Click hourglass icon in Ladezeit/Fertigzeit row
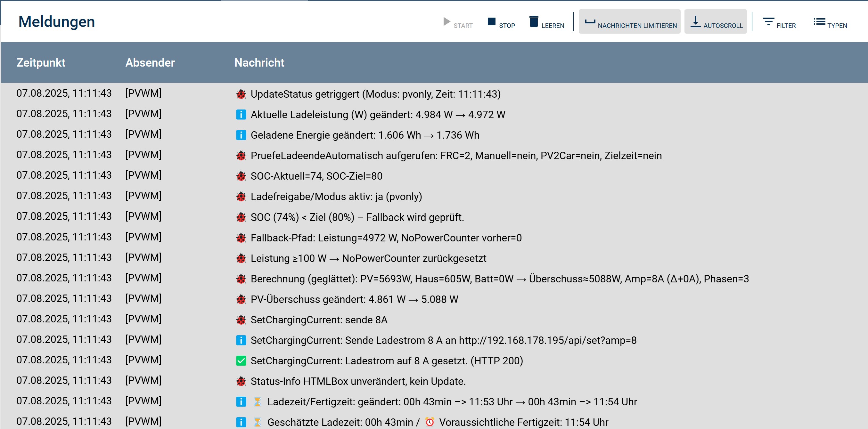This screenshot has width=868, height=429. coord(258,402)
